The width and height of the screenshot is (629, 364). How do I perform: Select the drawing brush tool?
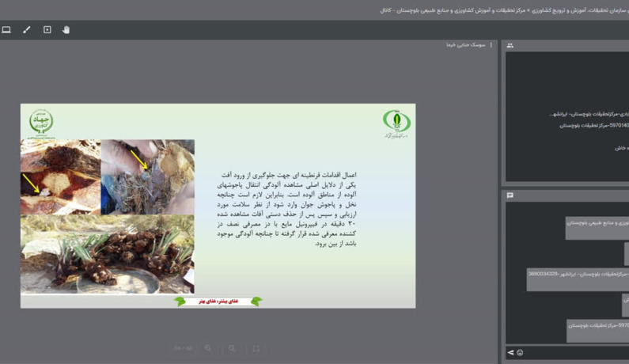click(27, 30)
